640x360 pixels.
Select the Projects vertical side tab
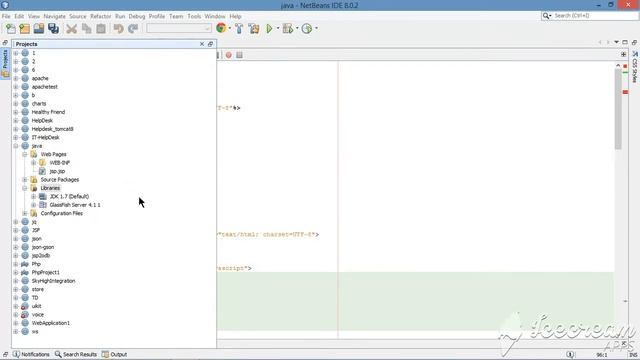point(5,63)
